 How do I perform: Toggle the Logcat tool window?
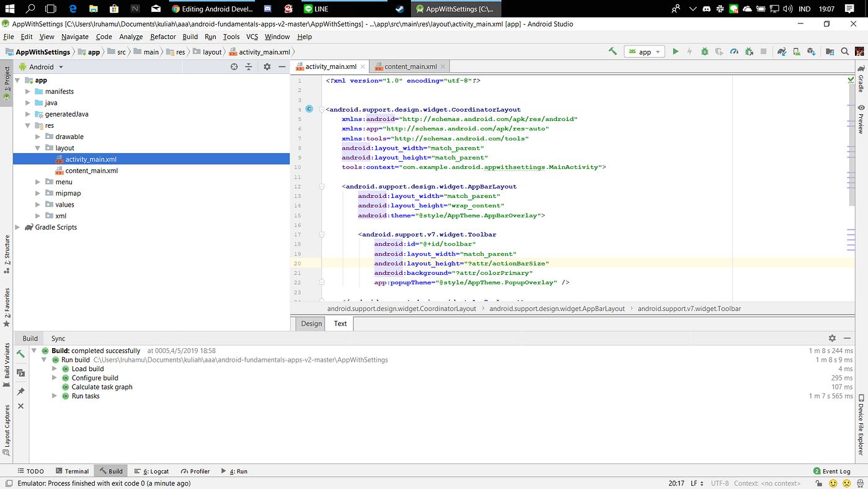pyautogui.click(x=152, y=471)
